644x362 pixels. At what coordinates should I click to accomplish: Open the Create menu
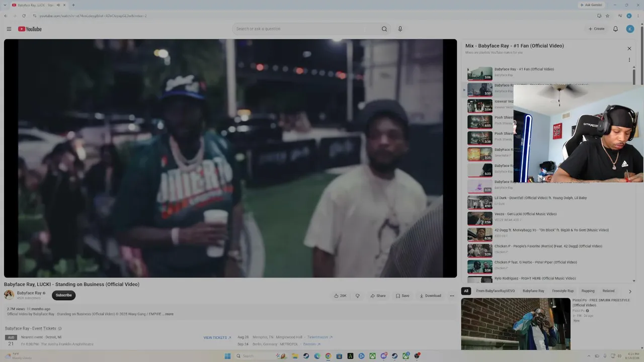[x=597, y=29]
